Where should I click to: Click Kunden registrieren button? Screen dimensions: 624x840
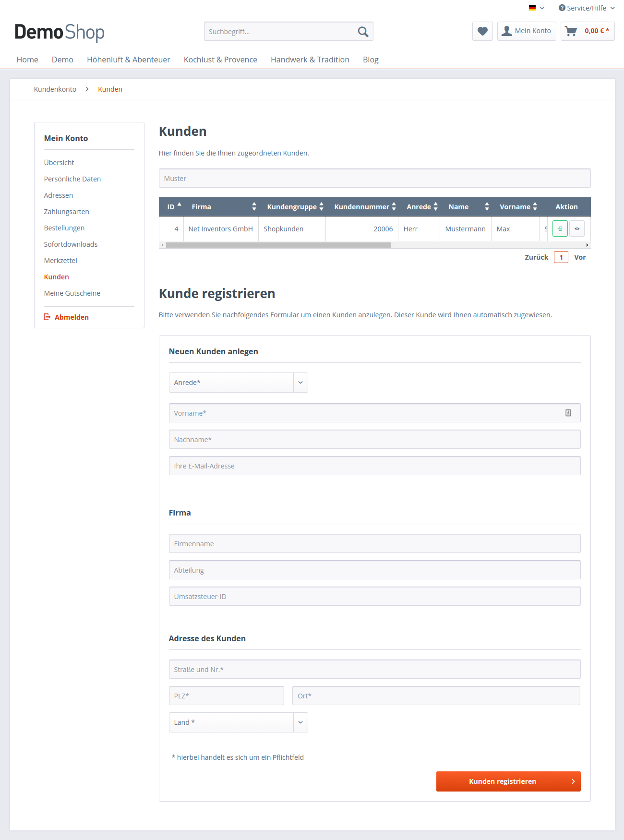point(508,781)
